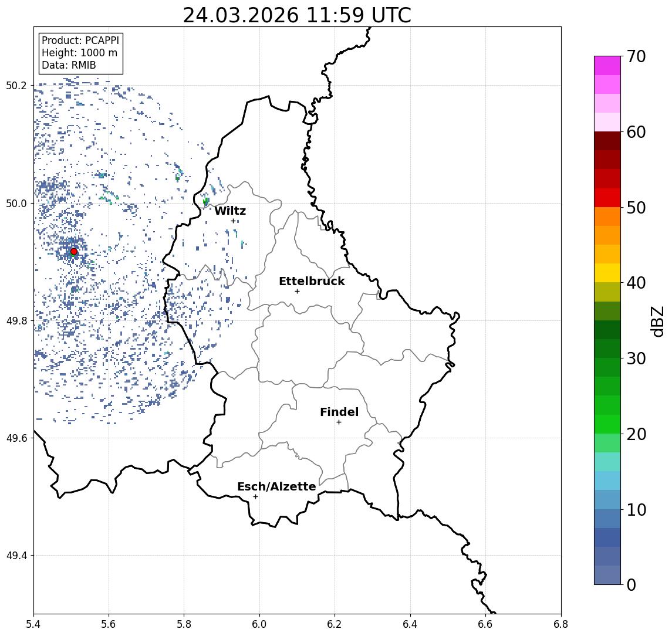Image resolution: width=672 pixels, height=636 pixels.
Task: Click the 'Data: RMIB' text
Action: point(69,65)
